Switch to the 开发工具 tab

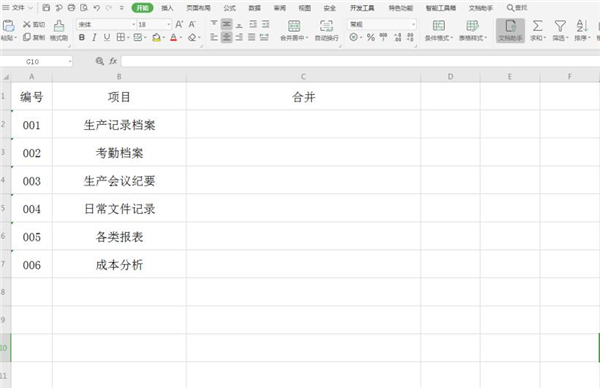(x=362, y=8)
